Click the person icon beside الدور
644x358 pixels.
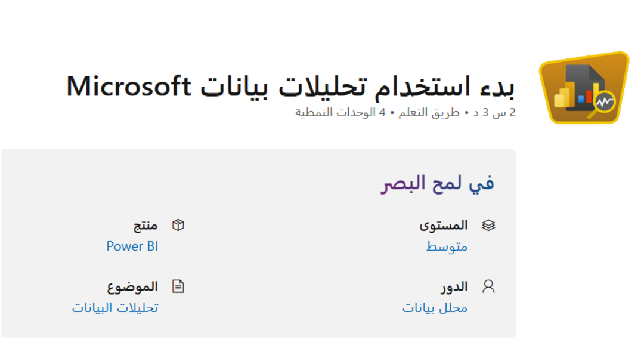point(488,286)
